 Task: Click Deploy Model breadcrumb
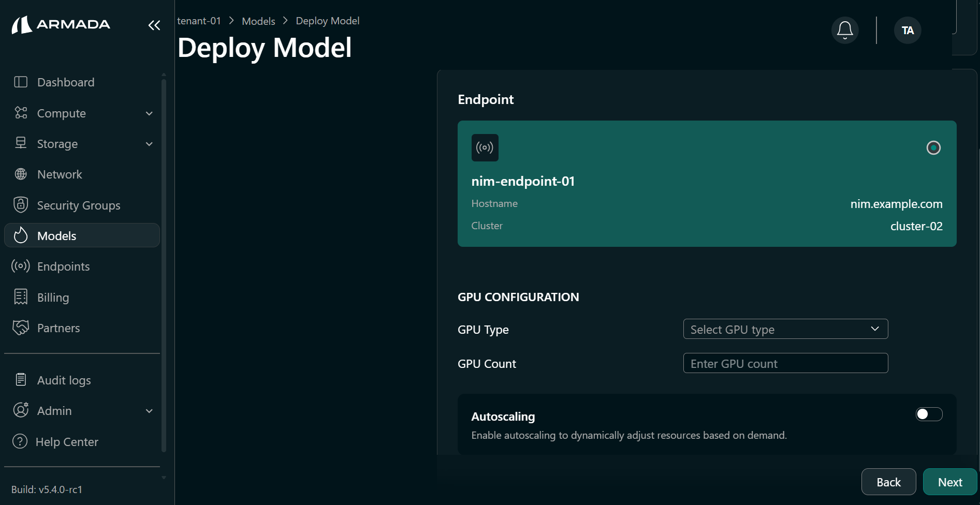tap(327, 21)
